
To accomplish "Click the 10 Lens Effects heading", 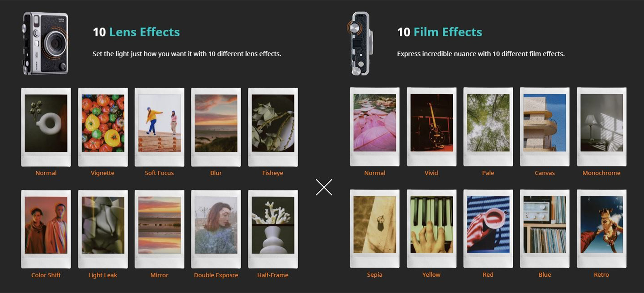I will pos(136,32).
